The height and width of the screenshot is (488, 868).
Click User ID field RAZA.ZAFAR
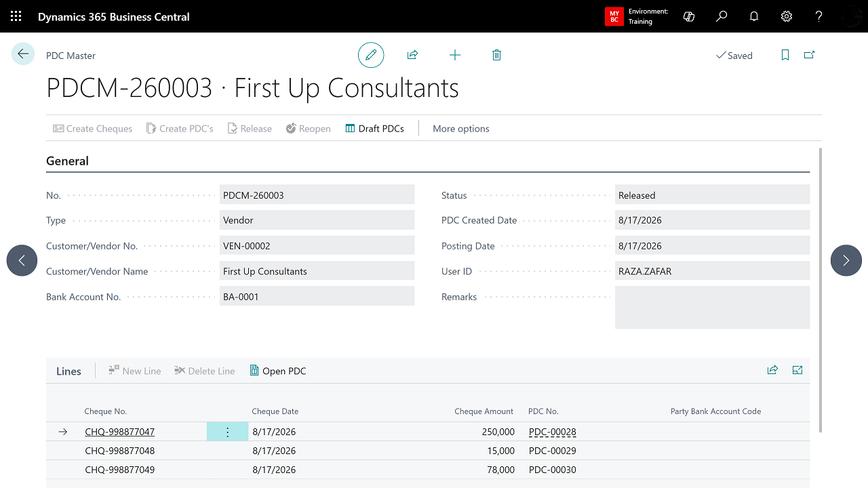pos(712,271)
